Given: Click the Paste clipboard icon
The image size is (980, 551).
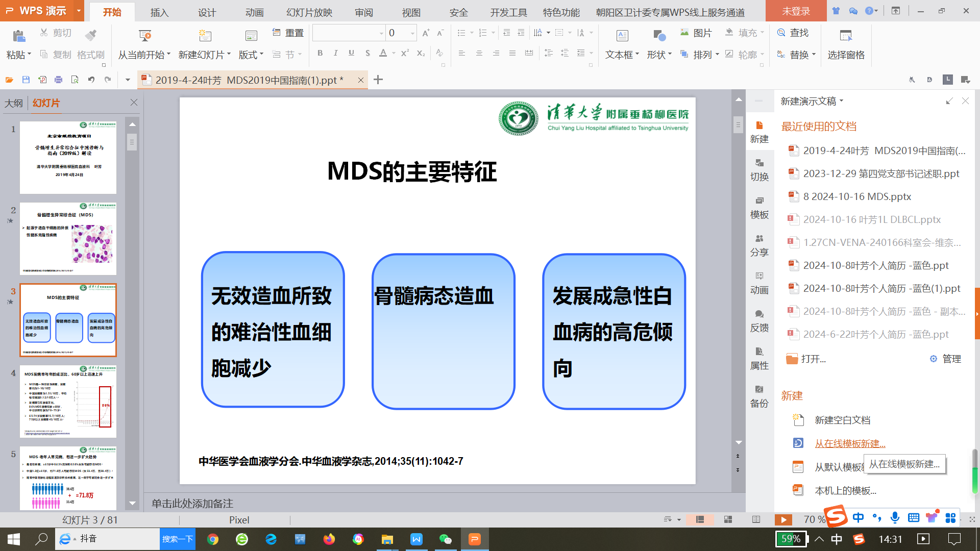Looking at the screenshot, I should (x=18, y=36).
